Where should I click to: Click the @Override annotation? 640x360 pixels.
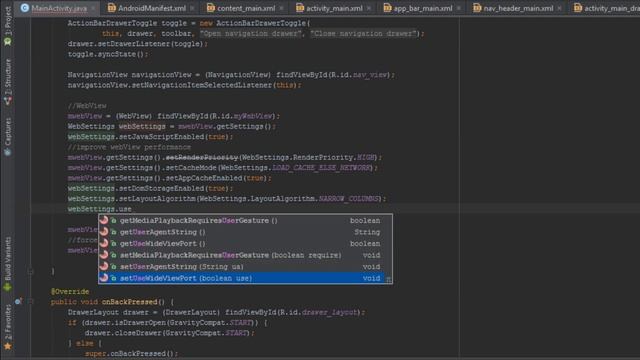70,291
